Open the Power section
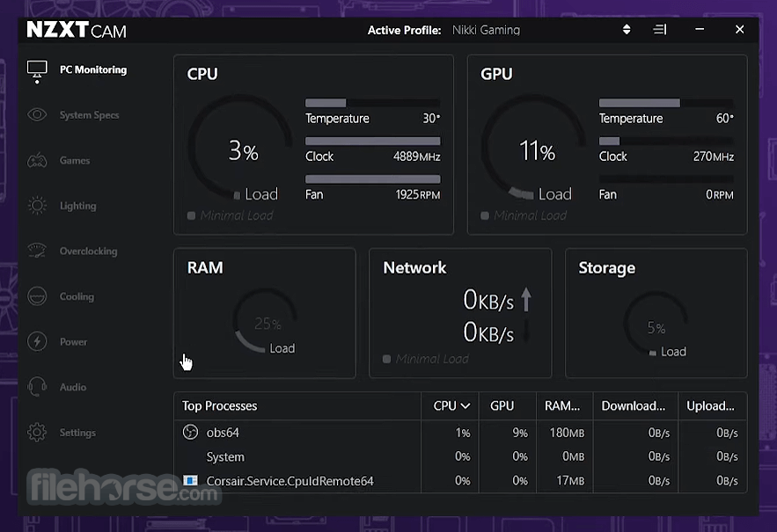Screen dimensions: 777x532 coord(73,342)
